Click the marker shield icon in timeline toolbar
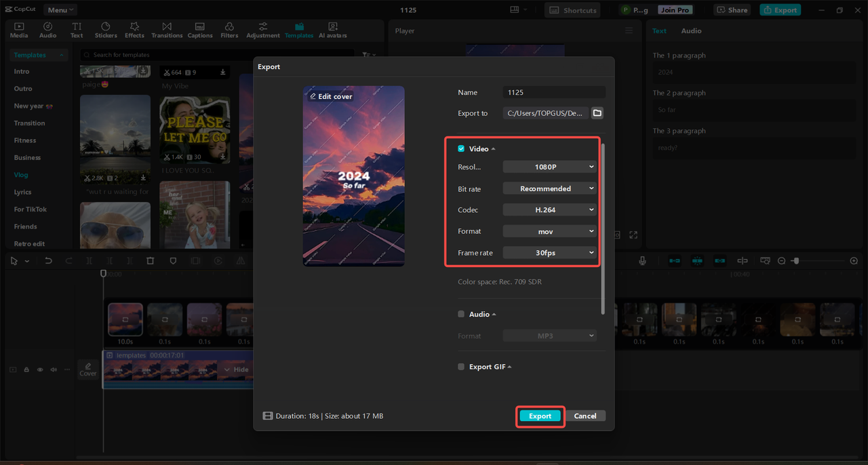 [x=173, y=261]
